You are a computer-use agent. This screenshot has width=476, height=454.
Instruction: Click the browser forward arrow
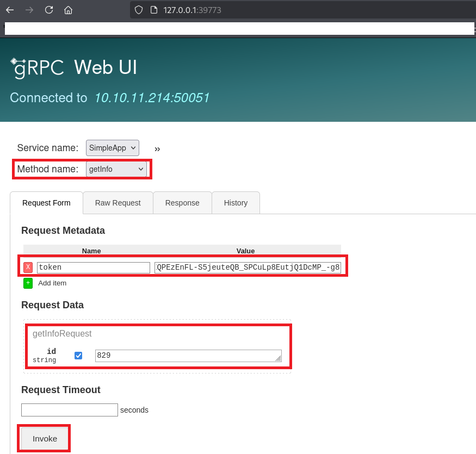click(x=29, y=10)
